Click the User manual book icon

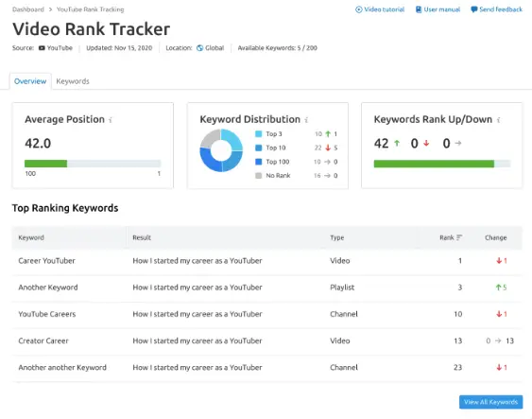pos(419,9)
